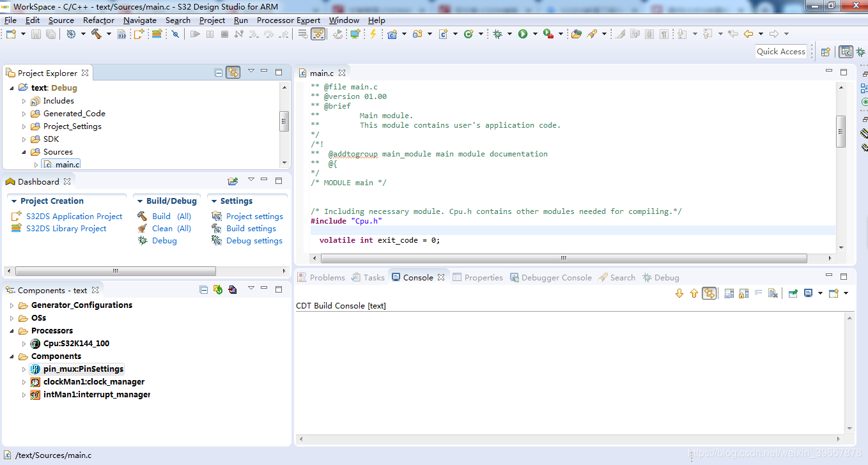
Task: Click the New C/C++ Project toolbar icon
Action: (x=392, y=34)
